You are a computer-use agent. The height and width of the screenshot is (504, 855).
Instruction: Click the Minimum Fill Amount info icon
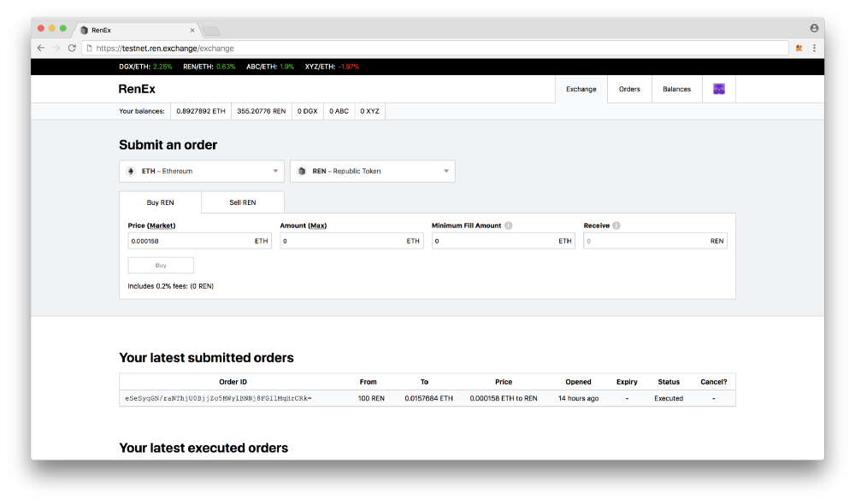point(508,226)
